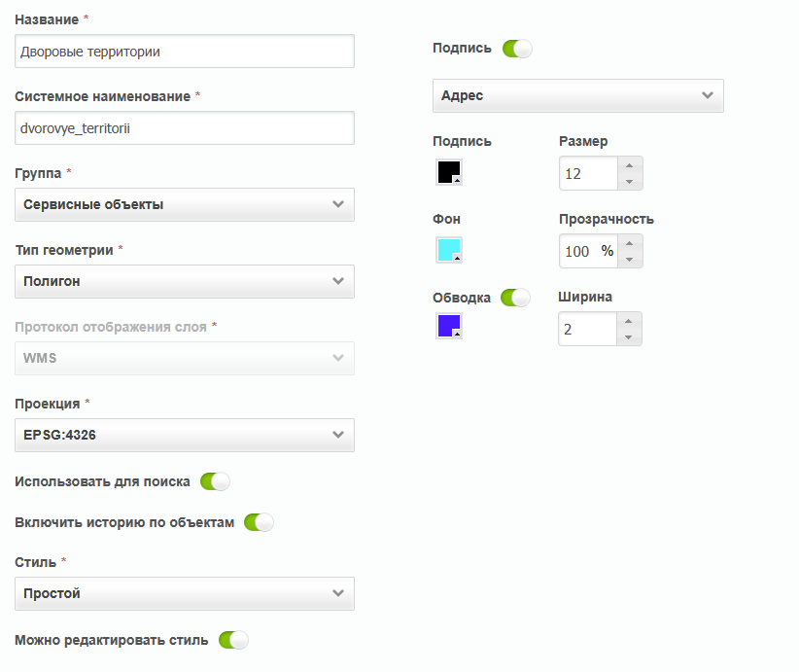Toggle Можно редактировать стиль switch
Image resolution: width=799 pixels, height=672 pixels.
(233, 640)
